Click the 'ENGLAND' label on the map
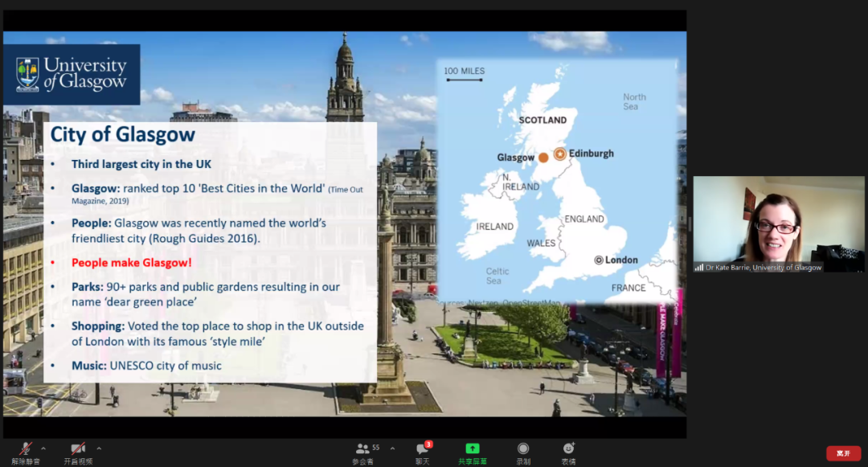This screenshot has height=467, width=868. 584,219
